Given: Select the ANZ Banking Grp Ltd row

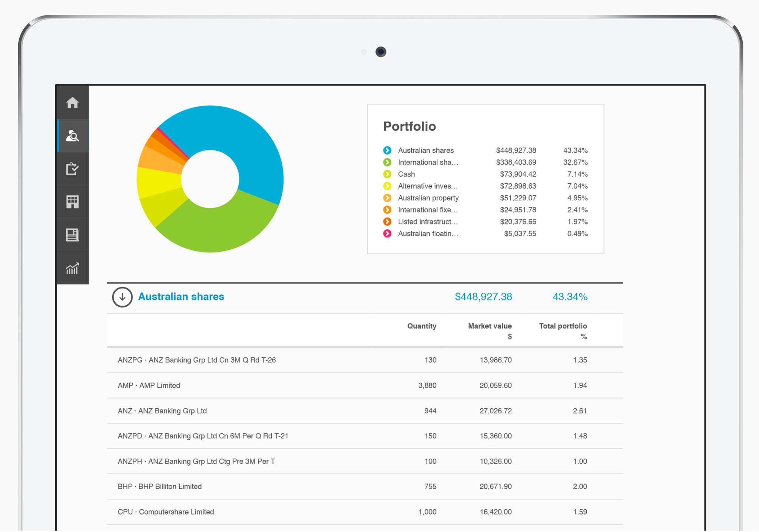Looking at the screenshot, I should (162, 410).
